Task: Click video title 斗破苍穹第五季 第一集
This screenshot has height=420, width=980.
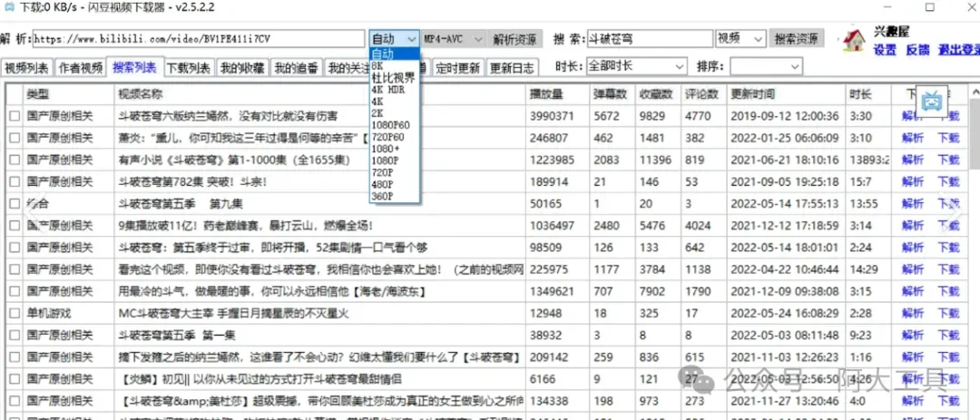Action: point(177,336)
